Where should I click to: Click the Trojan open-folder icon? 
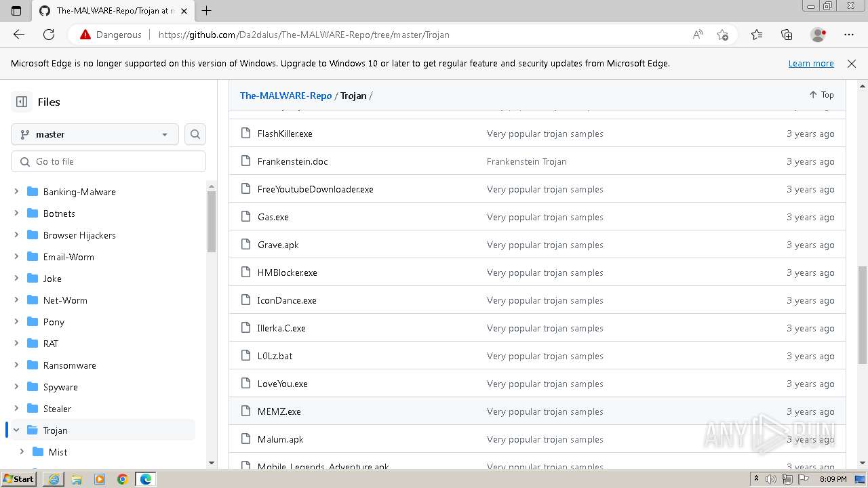pos(32,430)
